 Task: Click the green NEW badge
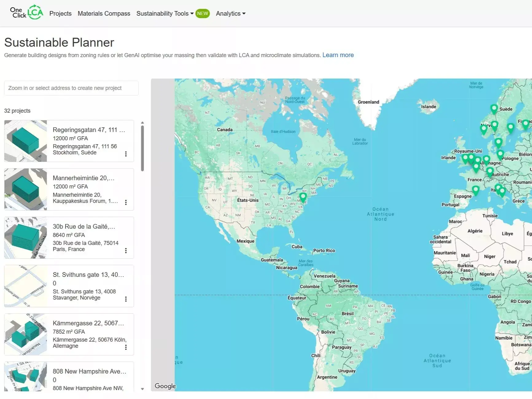(203, 14)
